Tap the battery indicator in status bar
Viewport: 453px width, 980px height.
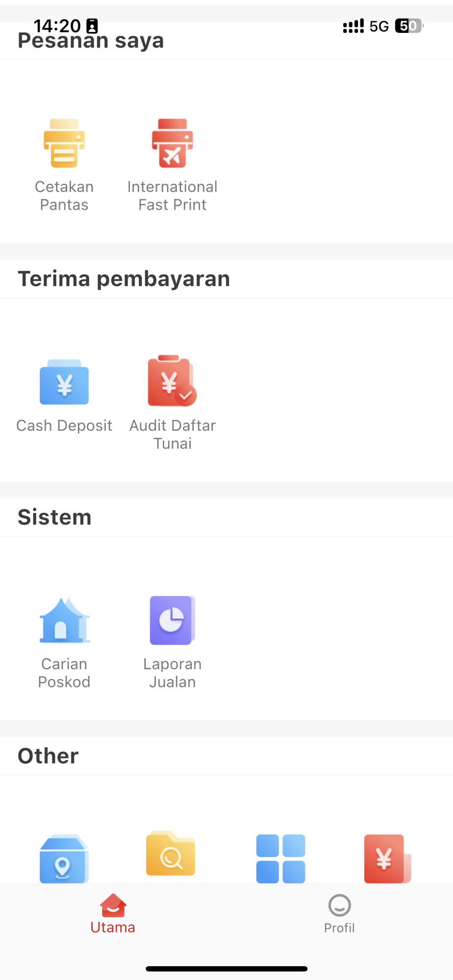(x=409, y=25)
